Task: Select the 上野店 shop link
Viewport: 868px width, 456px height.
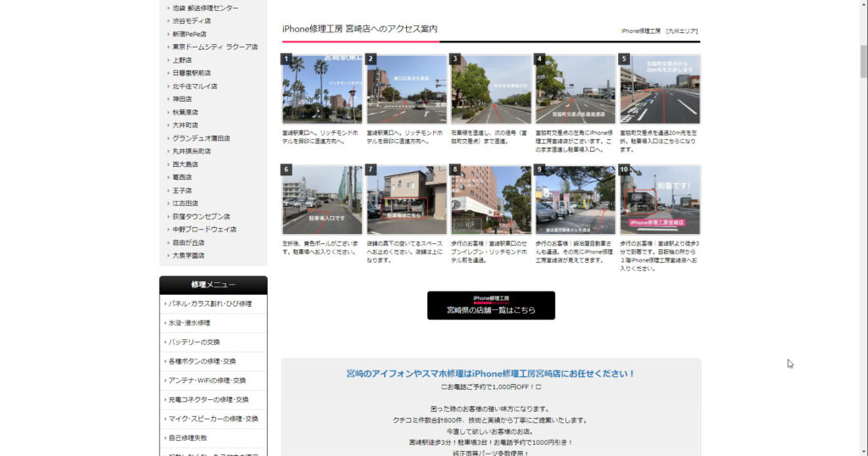Action: [182, 60]
